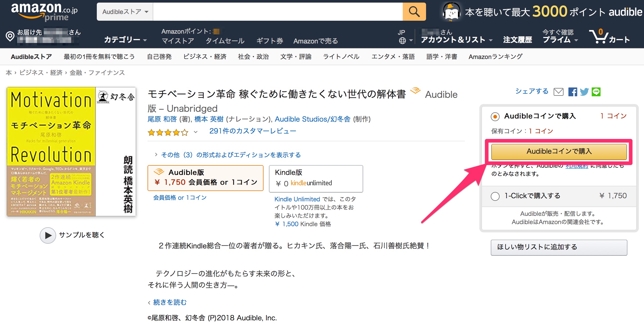This screenshot has width=644, height=324.
Task: Click ほしい物リストに追加する button
Action: [x=559, y=247]
